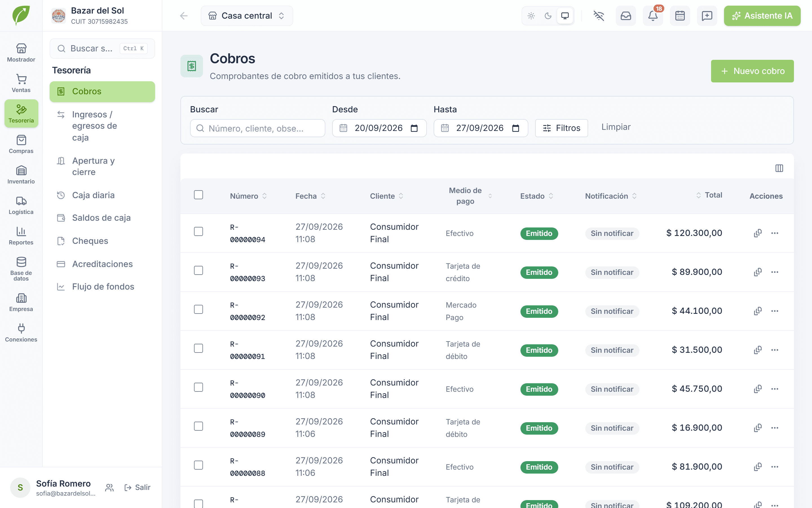Copy receipt R-00000094 with duplicate icon
The image size is (812, 508).
pos(758,233)
